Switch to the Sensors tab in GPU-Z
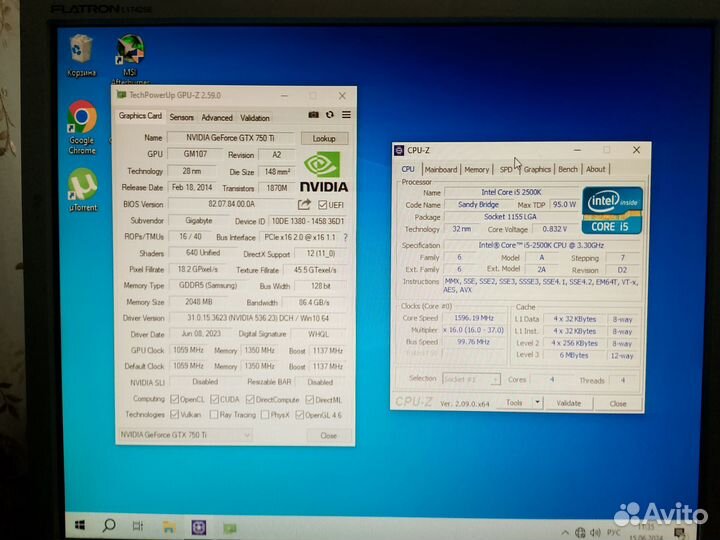This screenshot has height=540, width=720. 181,118
